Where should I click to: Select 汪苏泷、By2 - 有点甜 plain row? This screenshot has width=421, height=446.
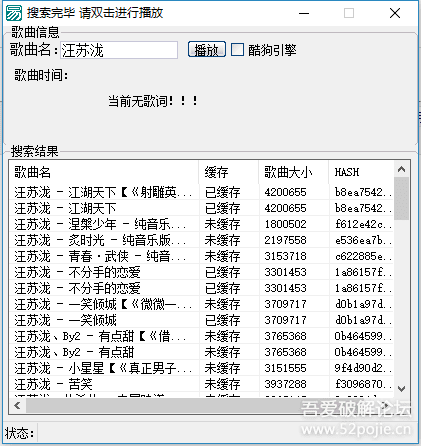coord(201,352)
